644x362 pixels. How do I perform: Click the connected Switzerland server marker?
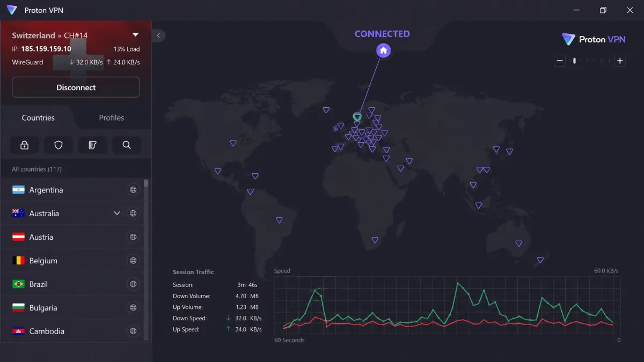pos(357,116)
